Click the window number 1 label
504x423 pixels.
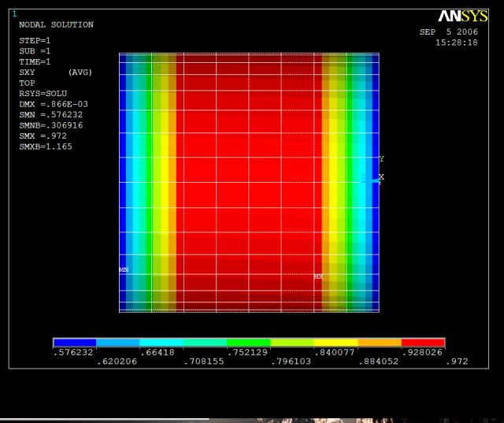(x=14, y=13)
